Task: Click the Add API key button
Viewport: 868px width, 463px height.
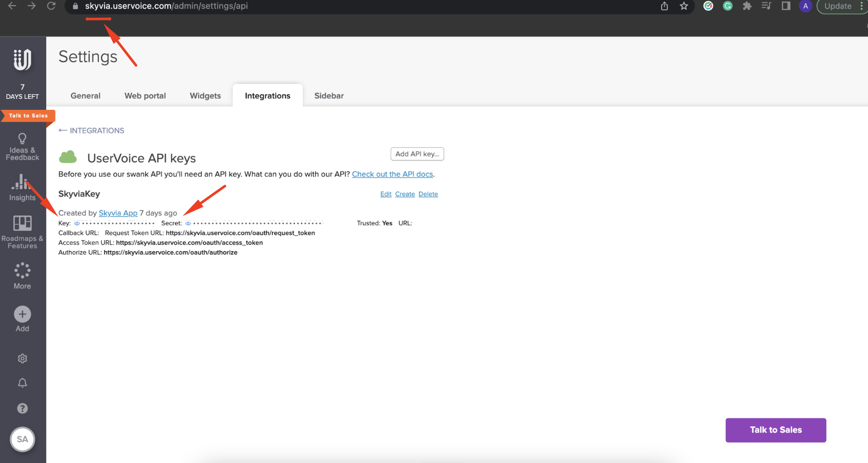Action: [417, 154]
